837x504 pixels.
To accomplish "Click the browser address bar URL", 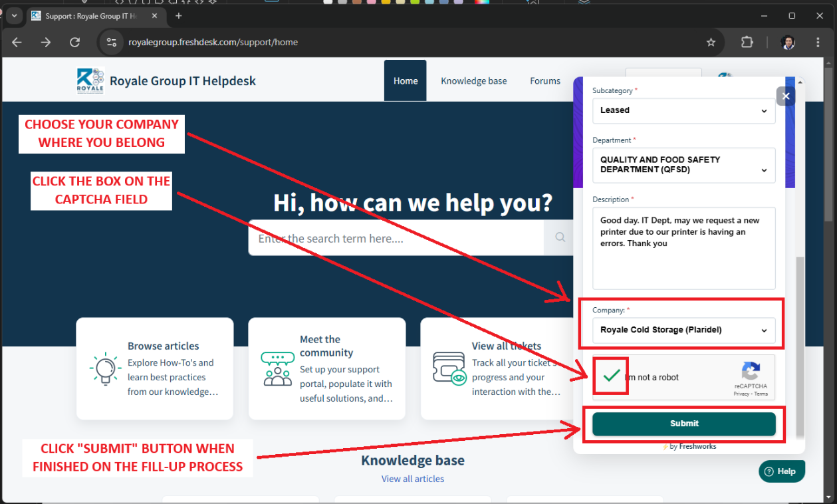I will pos(213,42).
